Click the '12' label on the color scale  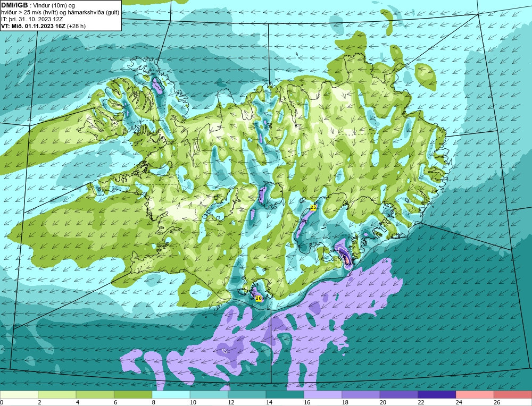[231, 402]
